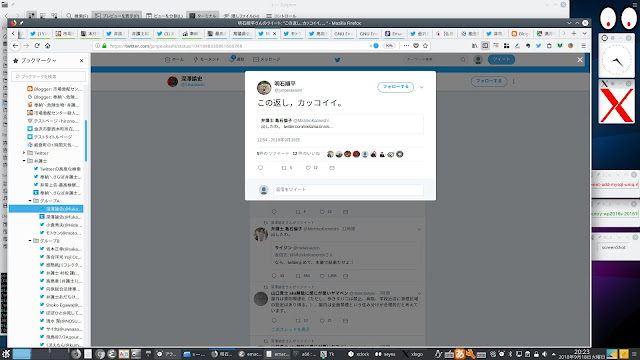Close the tweet overlay with X
This screenshot has width=640, height=360.
580,60
